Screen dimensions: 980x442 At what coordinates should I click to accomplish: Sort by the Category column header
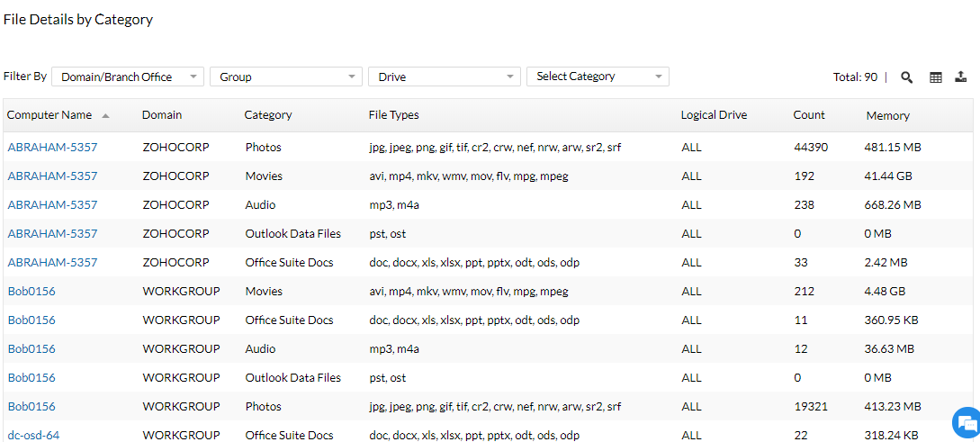coord(268,114)
